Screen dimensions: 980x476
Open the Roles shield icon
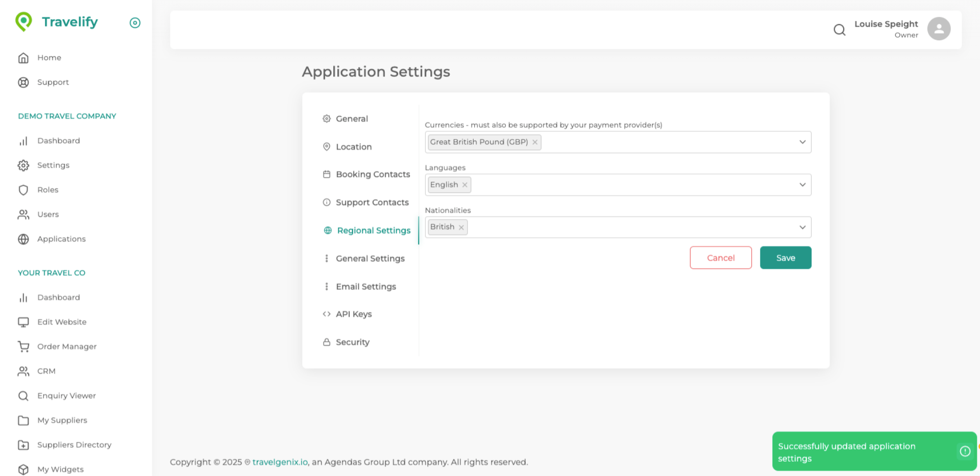23,190
